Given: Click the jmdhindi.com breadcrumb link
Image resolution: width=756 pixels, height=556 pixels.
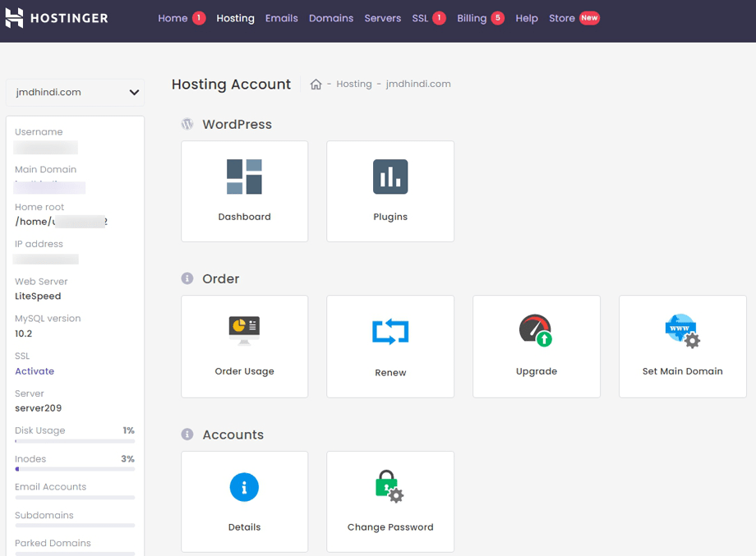Looking at the screenshot, I should pos(418,84).
